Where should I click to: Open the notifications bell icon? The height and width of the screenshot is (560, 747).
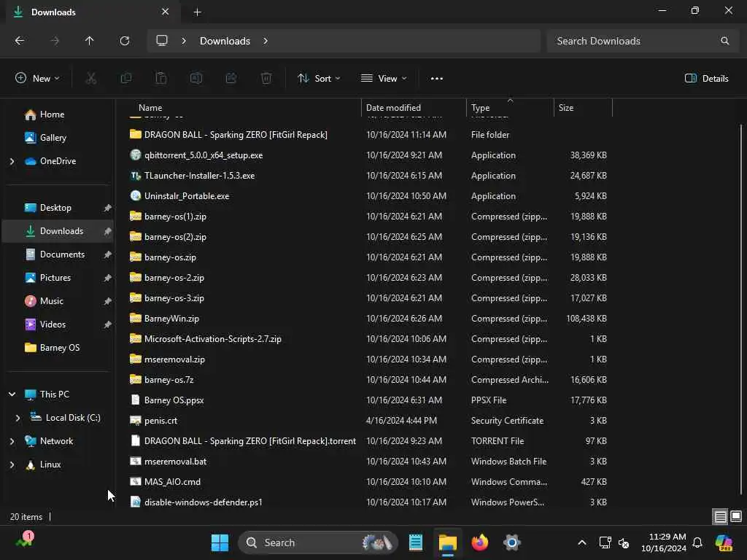click(x=697, y=542)
